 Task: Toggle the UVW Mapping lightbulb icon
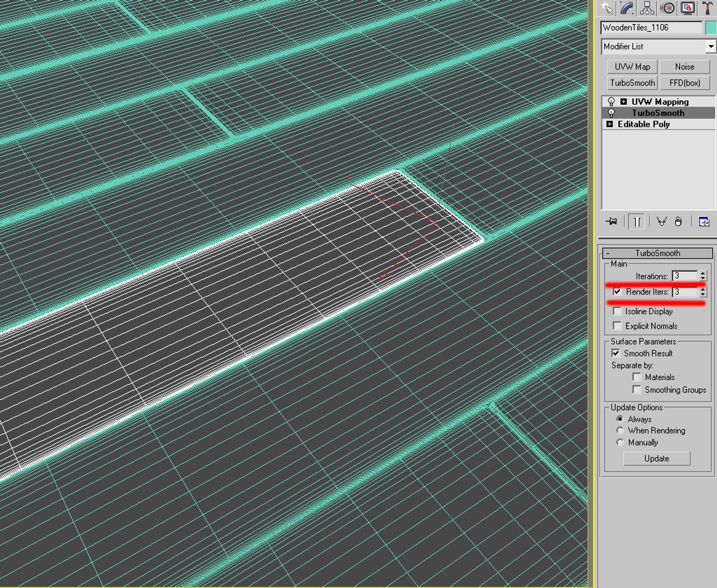[611, 102]
